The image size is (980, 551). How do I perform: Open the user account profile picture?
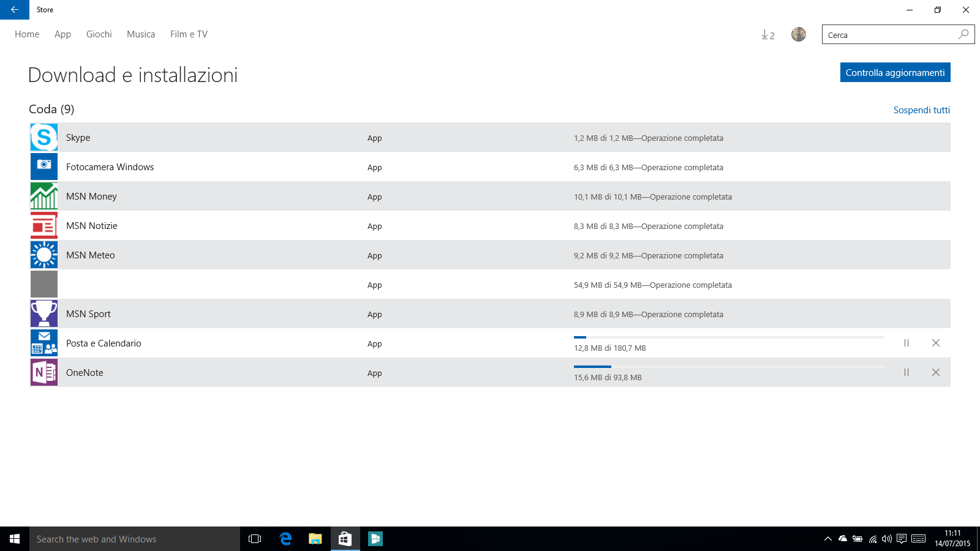(x=799, y=34)
